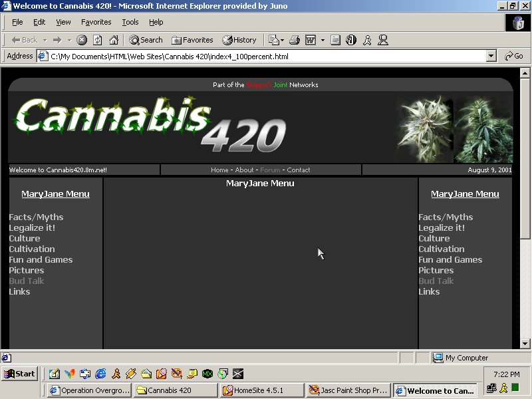Open the Search pane from the toolbar
Viewport: 532px width, 399px height.
pyautogui.click(x=146, y=40)
